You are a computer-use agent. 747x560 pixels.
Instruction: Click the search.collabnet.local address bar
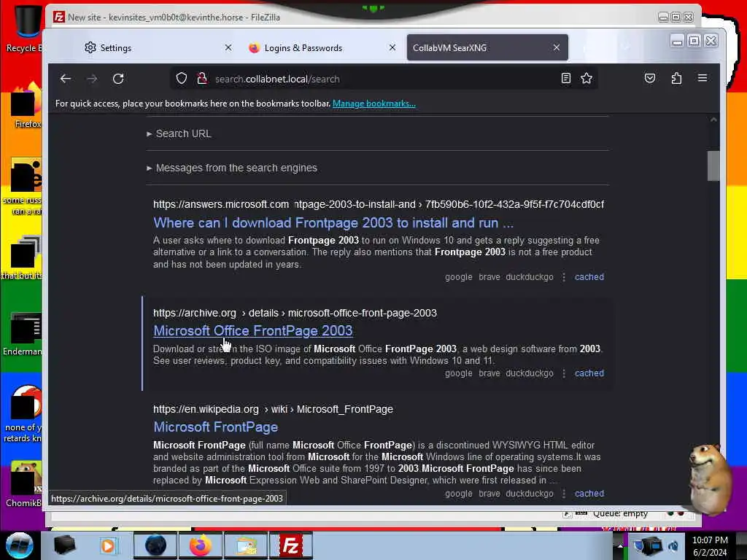[384, 79]
